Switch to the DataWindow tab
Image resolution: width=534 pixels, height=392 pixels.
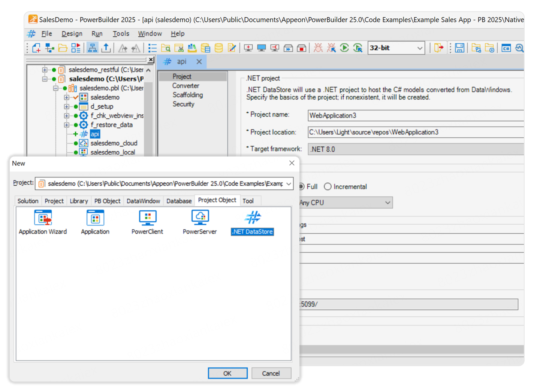[x=143, y=201]
